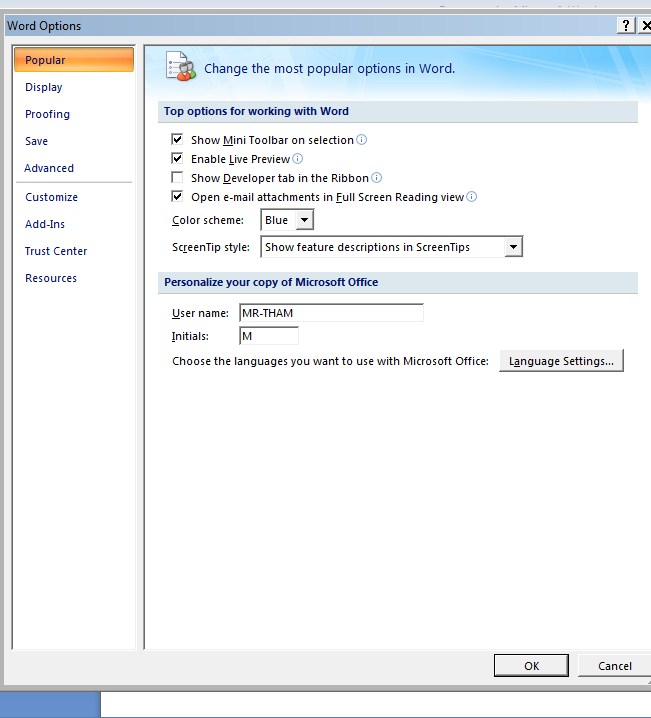Image resolution: width=651 pixels, height=718 pixels.
Task: Click info icon after Full Screen Reading view
Action: 472,197
